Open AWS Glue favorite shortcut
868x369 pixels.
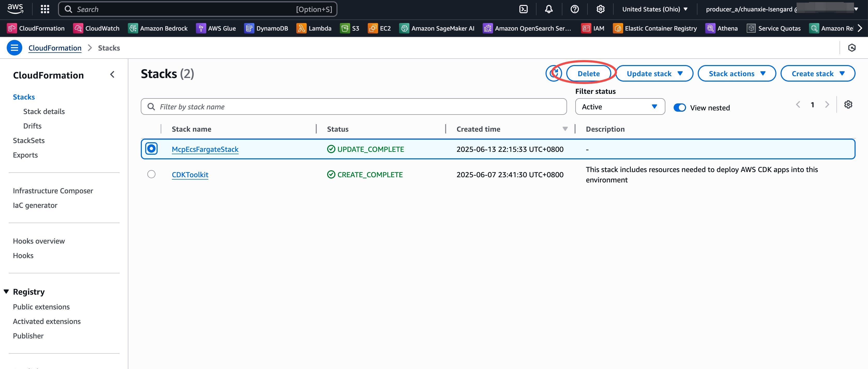click(216, 28)
